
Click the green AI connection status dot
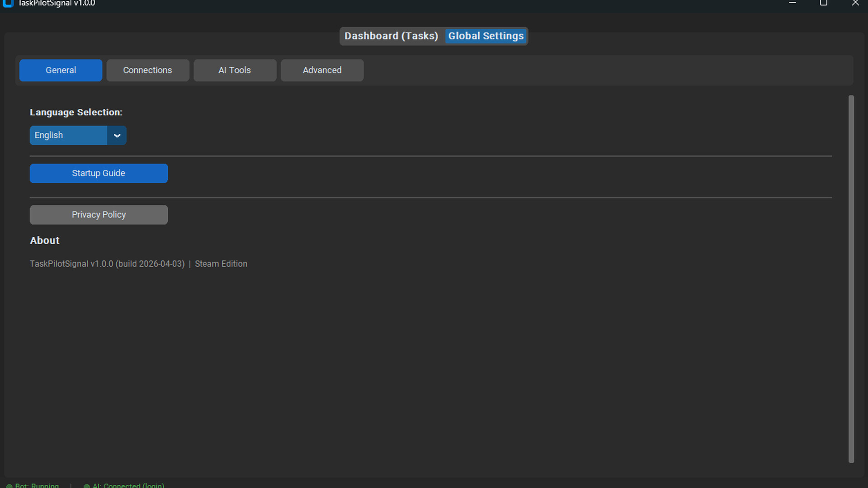click(x=86, y=486)
